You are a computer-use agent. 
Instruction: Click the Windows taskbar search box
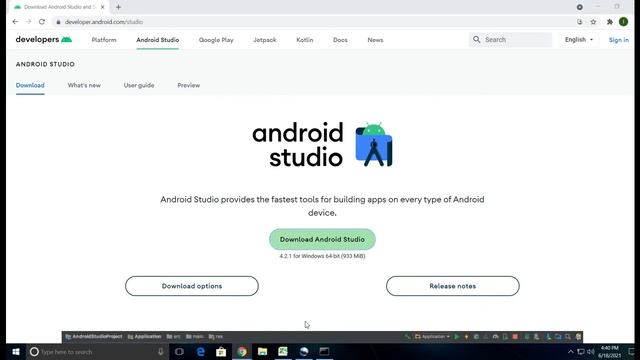(x=98, y=351)
